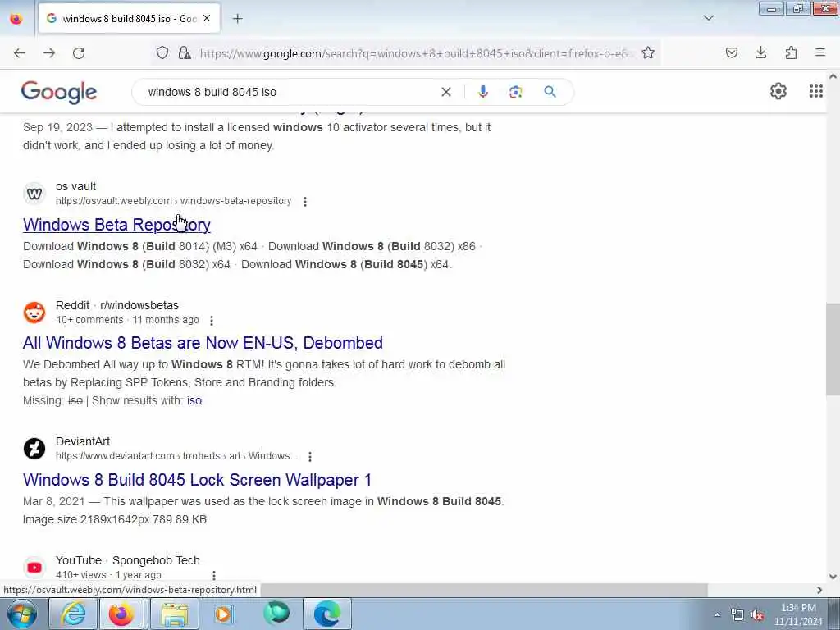Go forward one page
The width and height of the screenshot is (840, 630).
(49, 53)
